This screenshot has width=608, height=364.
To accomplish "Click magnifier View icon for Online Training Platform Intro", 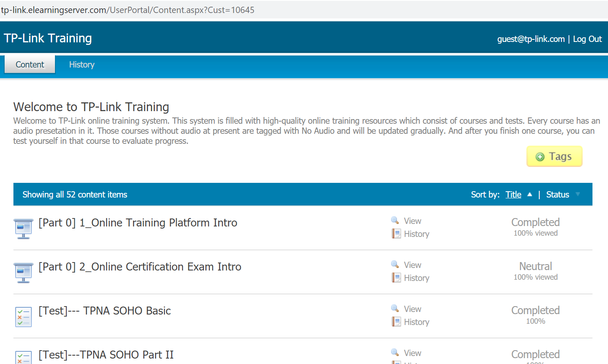I will tap(395, 220).
